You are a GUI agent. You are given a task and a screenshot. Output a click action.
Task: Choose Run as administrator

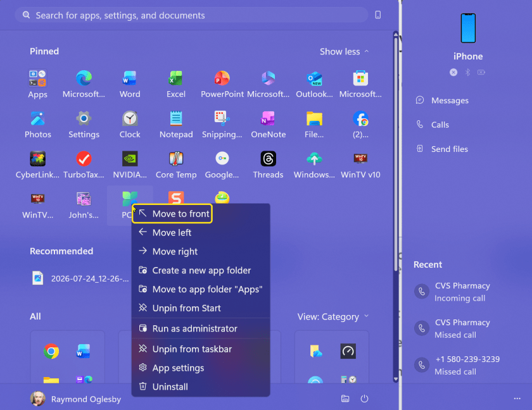[x=201, y=328]
